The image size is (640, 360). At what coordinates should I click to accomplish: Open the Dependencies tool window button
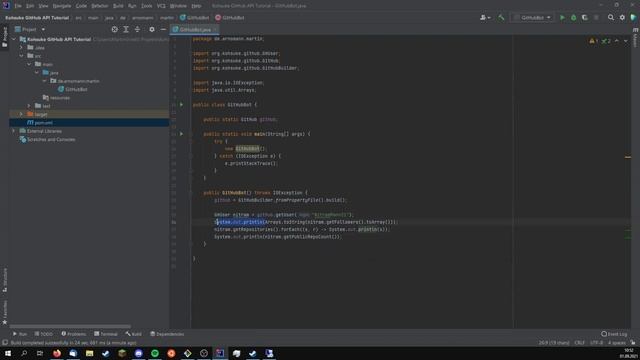[167, 334]
